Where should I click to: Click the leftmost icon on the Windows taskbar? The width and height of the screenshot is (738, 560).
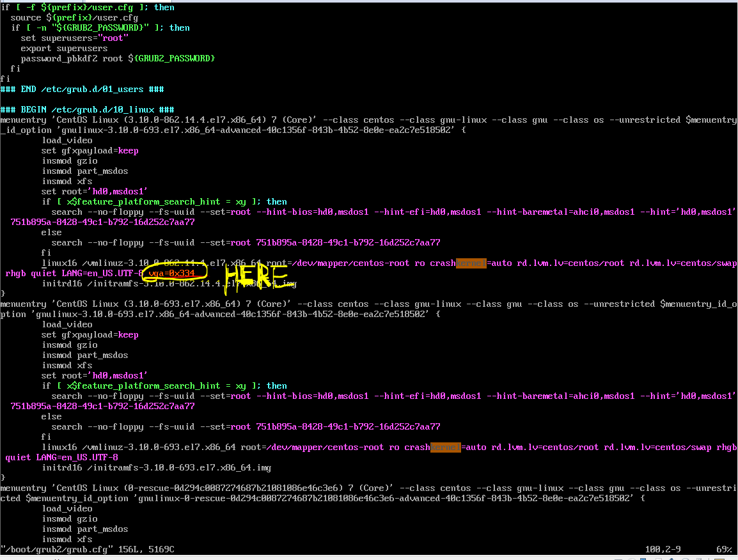tap(617, 558)
